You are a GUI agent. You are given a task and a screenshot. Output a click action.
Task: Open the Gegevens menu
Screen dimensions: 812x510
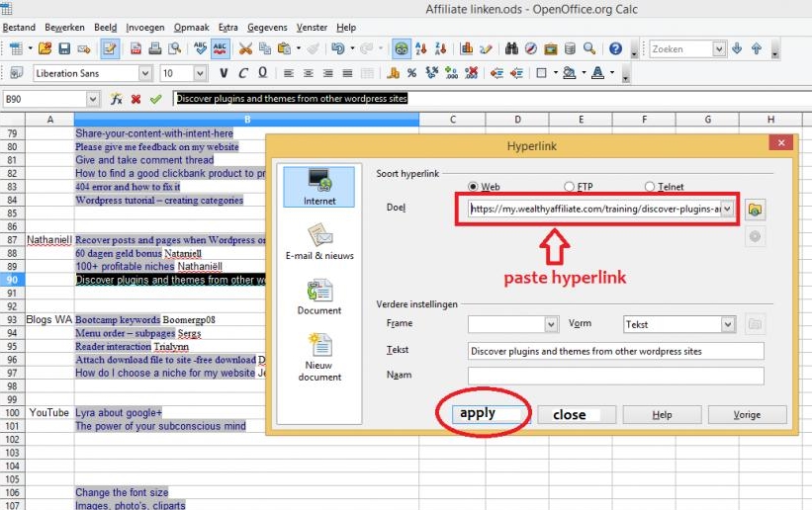(267, 28)
